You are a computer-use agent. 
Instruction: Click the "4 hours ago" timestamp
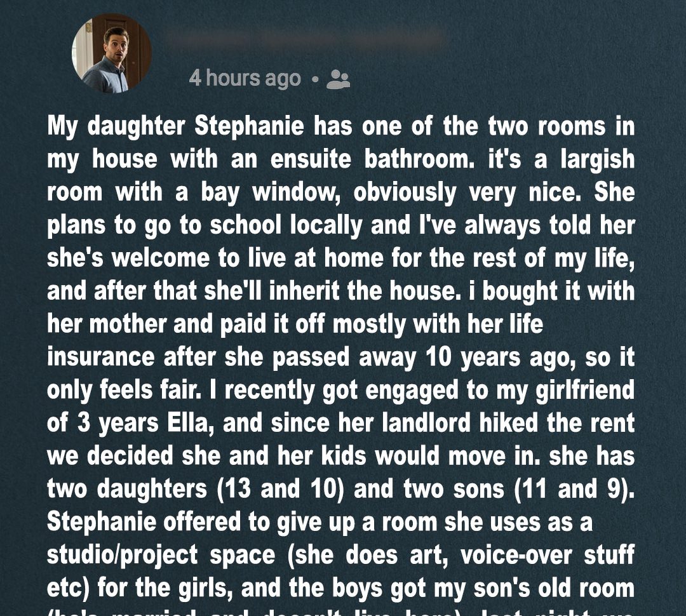click(245, 78)
